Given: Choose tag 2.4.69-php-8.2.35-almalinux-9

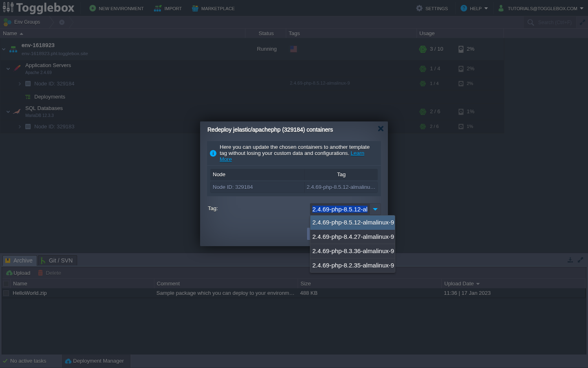Looking at the screenshot, I should [353, 265].
